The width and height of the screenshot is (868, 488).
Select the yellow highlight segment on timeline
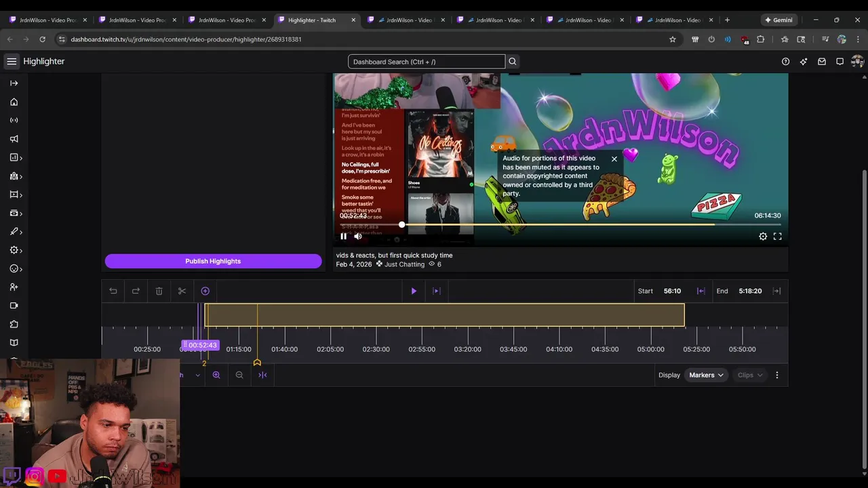445,315
